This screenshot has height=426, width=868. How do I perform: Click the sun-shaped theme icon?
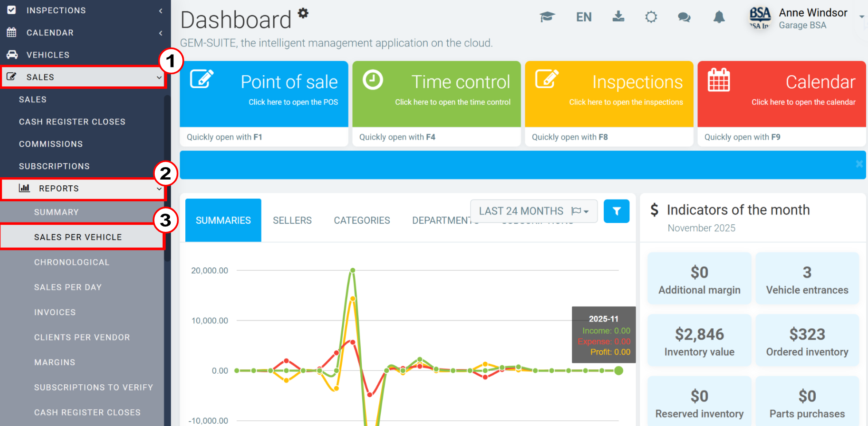click(651, 17)
